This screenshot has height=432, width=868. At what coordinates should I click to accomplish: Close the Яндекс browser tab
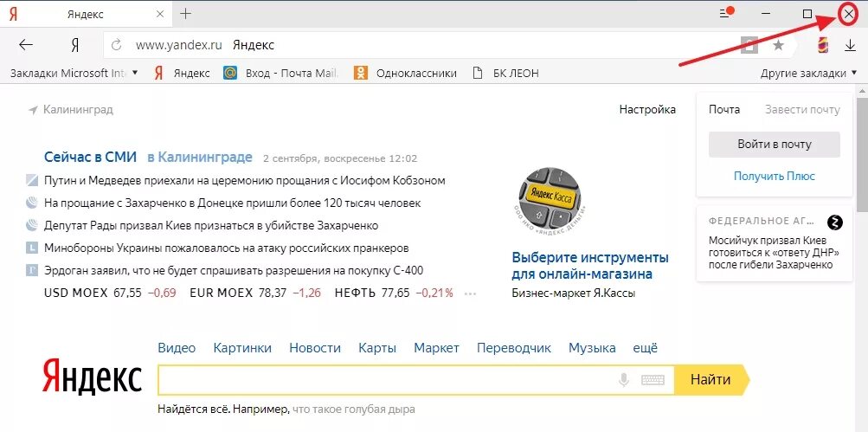(x=160, y=14)
